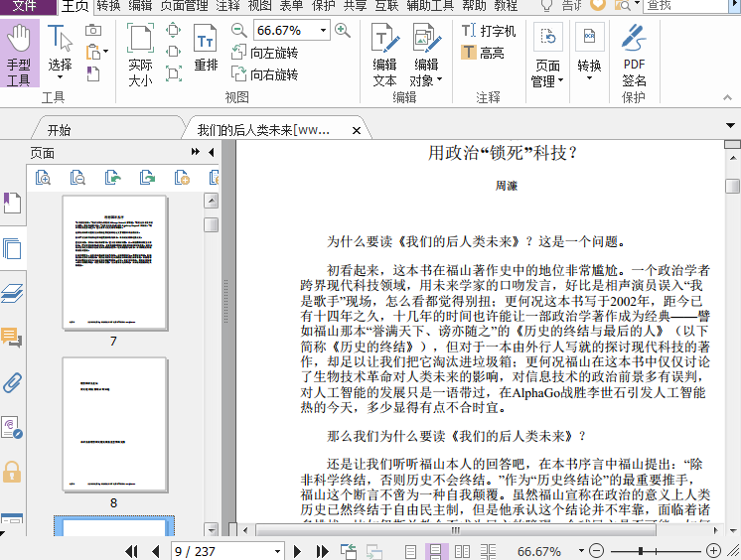Expand the paste options dropdown arrow
This screenshot has height=560, width=741.
(x=106, y=51)
